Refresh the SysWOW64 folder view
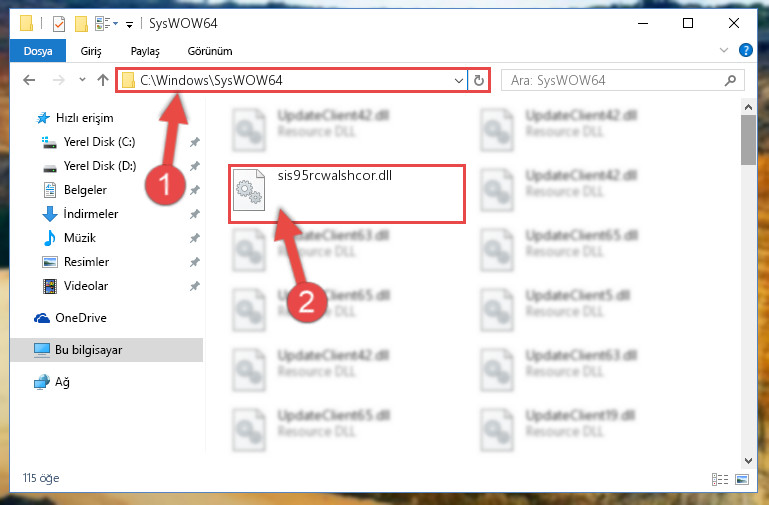The height and width of the screenshot is (505, 769). (479, 80)
